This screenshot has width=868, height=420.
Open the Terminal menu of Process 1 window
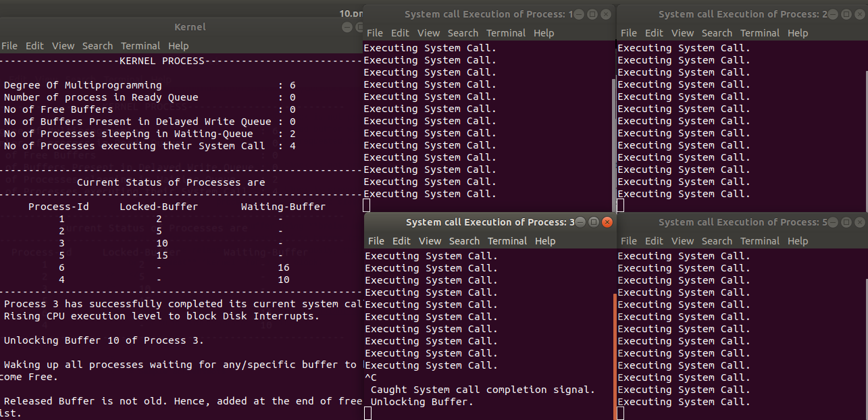[506, 32]
